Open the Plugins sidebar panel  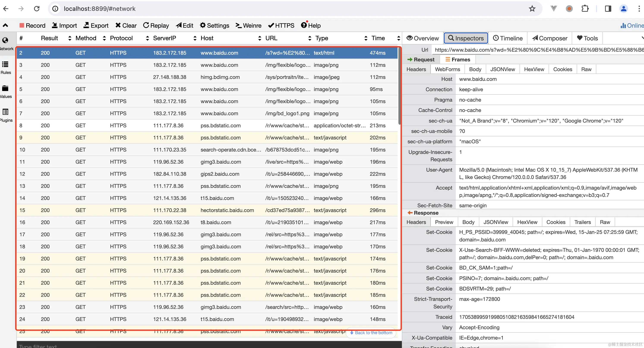point(5,115)
